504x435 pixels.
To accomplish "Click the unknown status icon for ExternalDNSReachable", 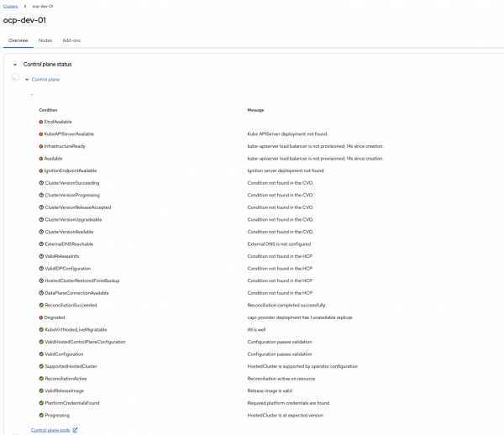I will click(41, 244).
